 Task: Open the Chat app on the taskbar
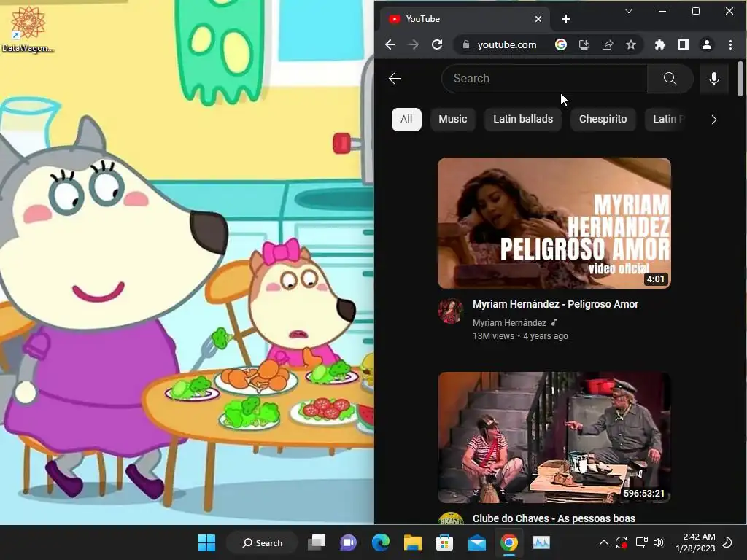click(348, 542)
